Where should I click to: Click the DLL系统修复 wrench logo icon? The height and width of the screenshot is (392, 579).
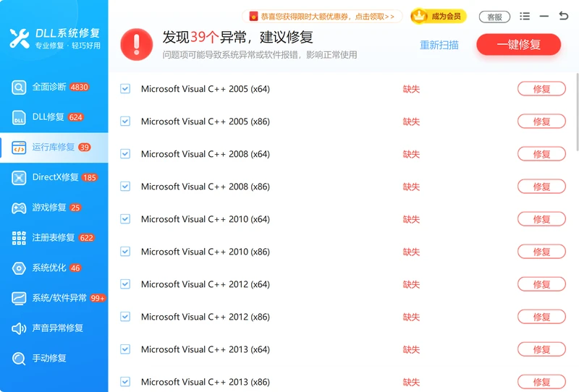tap(20, 38)
